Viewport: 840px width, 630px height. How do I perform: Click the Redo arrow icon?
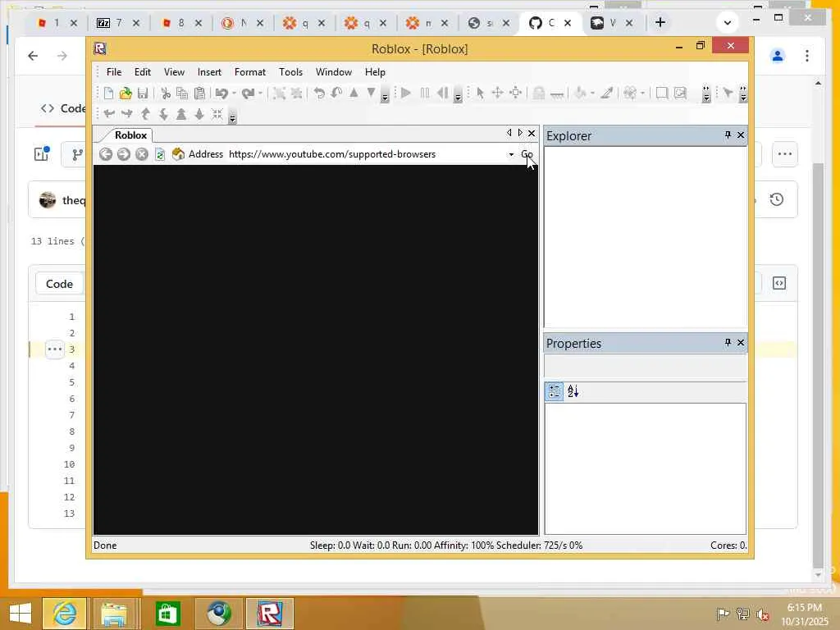click(248, 94)
